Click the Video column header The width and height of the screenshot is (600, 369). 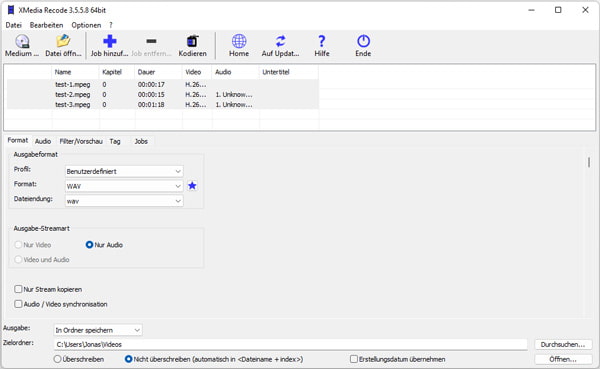coord(197,72)
